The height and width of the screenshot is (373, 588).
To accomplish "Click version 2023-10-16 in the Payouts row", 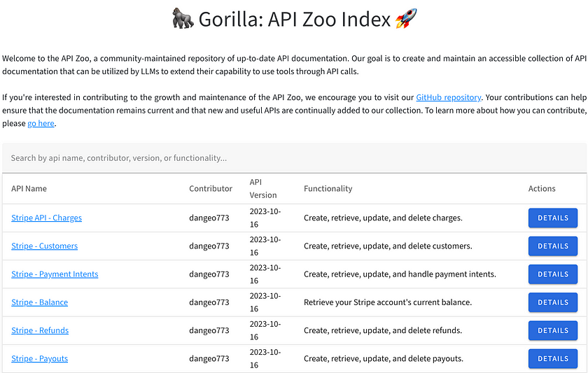I will coord(265,358).
